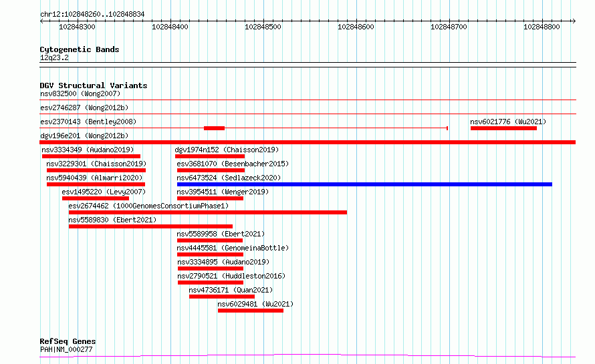
Task: Select the esv2370143 (Bentley2008) label
Action: pos(88,122)
